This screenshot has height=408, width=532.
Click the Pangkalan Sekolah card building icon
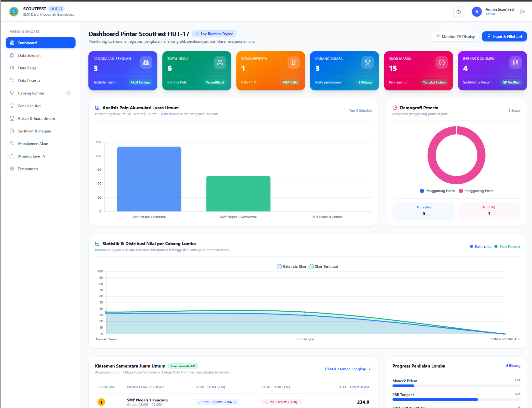pyautogui.click(x=146, y=62)
